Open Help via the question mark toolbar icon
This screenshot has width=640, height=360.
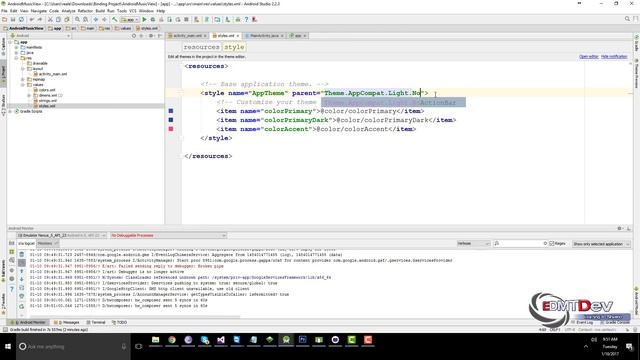click(x=246, y=20)
